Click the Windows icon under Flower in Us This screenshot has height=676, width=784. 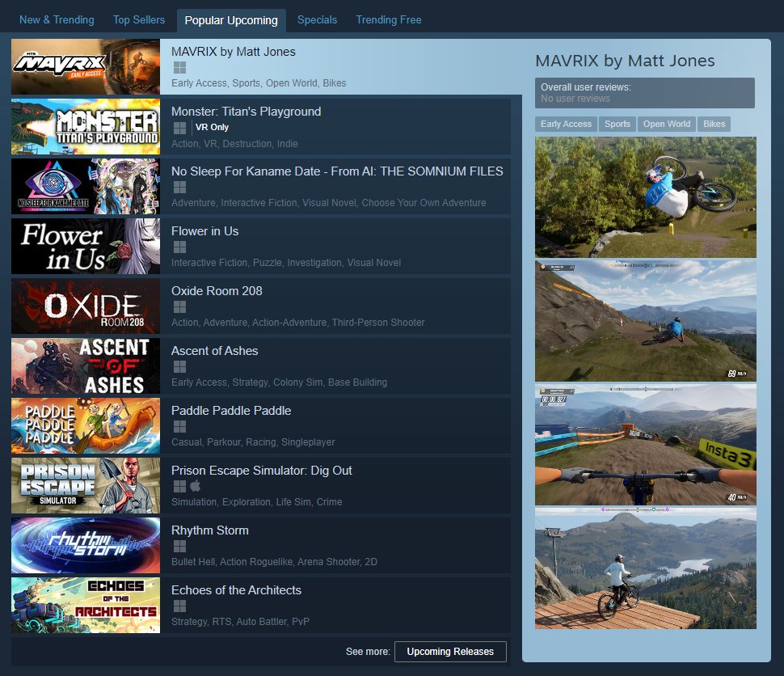pyautogui.click(x=179, y=247)
